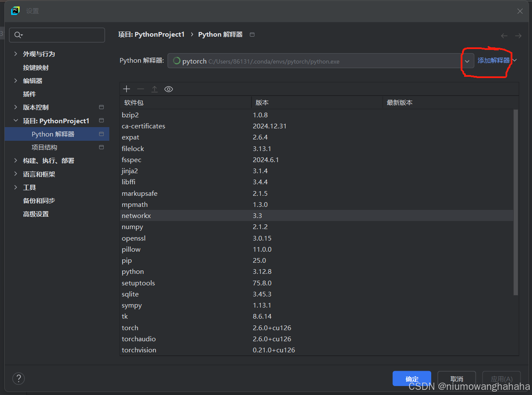Toggle the eye icon above the package list
This screenshot has width=532, height=395.
pos(168,89)
